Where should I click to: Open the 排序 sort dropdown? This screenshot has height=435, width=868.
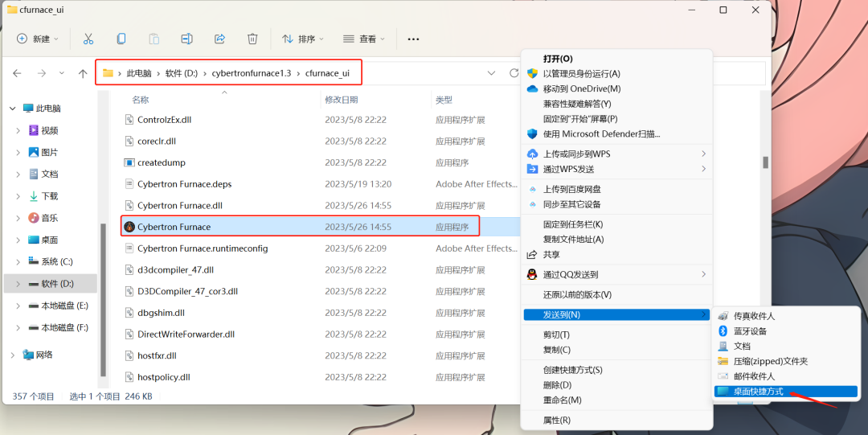click(x=303, y=39)
